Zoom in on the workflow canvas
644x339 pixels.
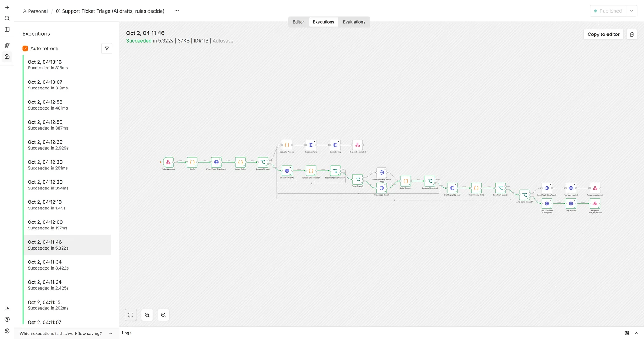click(147, 315)
